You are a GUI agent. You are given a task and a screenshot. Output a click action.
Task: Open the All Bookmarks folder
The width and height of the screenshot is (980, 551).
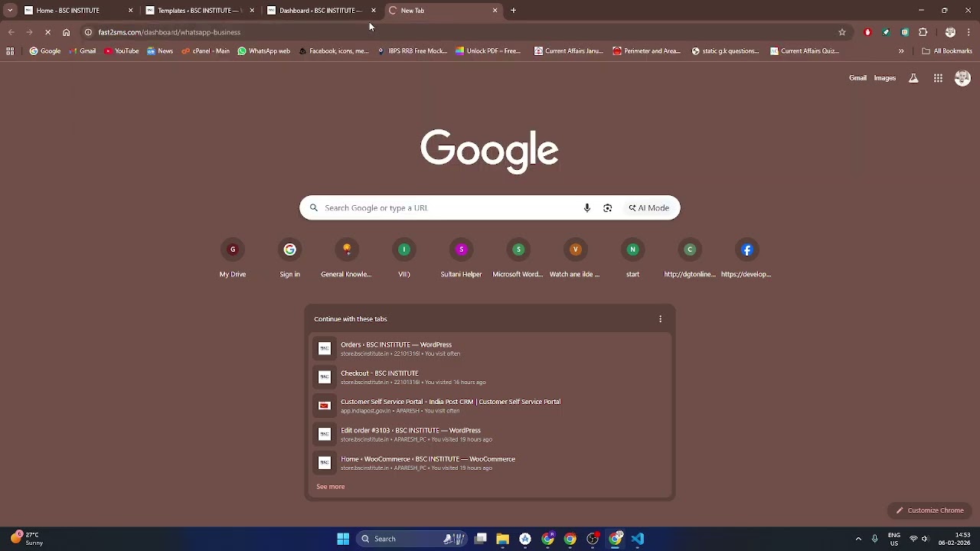point(947,51)
